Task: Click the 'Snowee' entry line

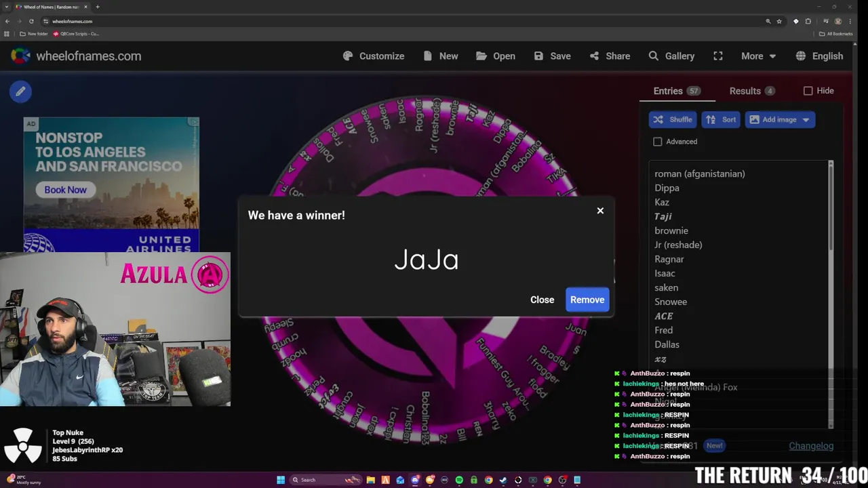Action: 671,302
